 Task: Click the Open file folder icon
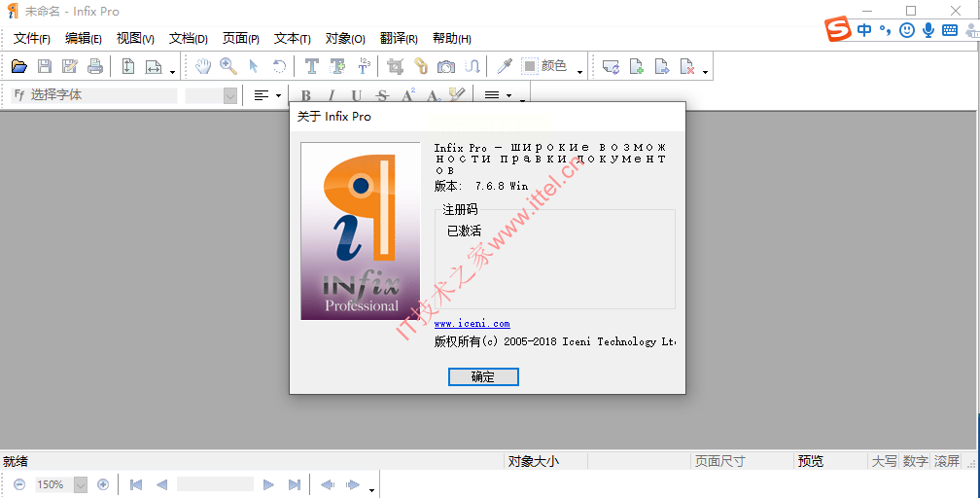[x=18, y=66]
